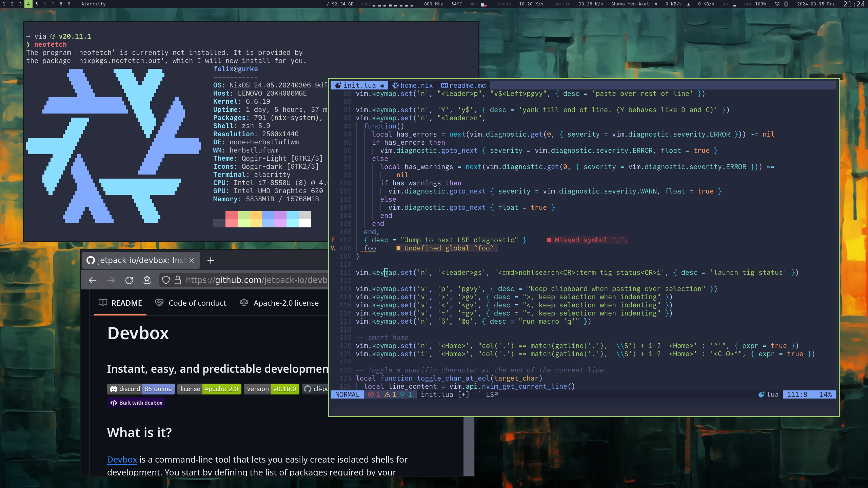The image size is (868, 488).
Task: Click the Lua filetype icon in statusline
Action: tap(762, 394)
